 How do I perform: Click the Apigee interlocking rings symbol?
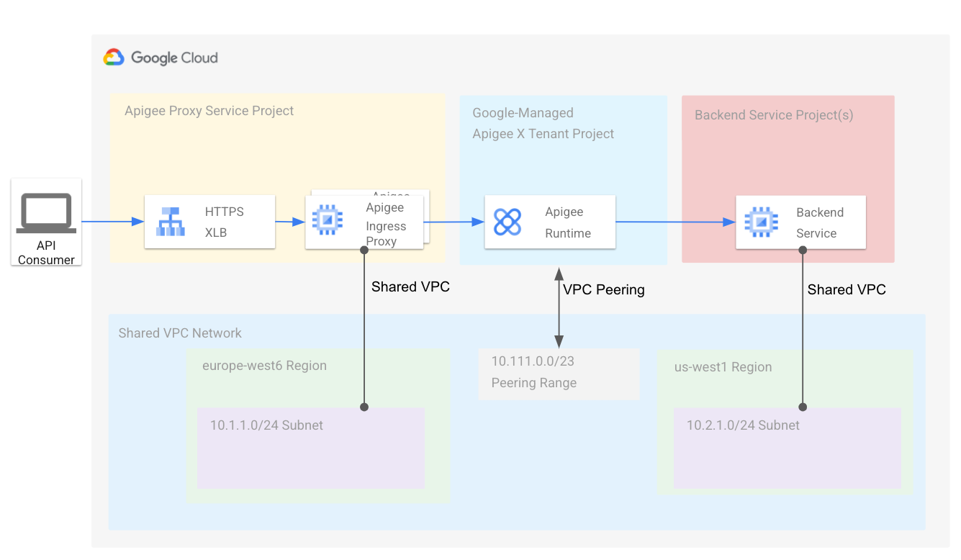[507, 222]
